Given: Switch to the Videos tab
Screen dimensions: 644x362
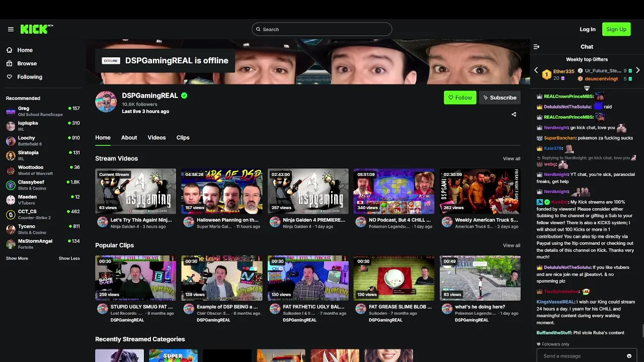Looking at the screenshot, I should (x=156, y=138).
